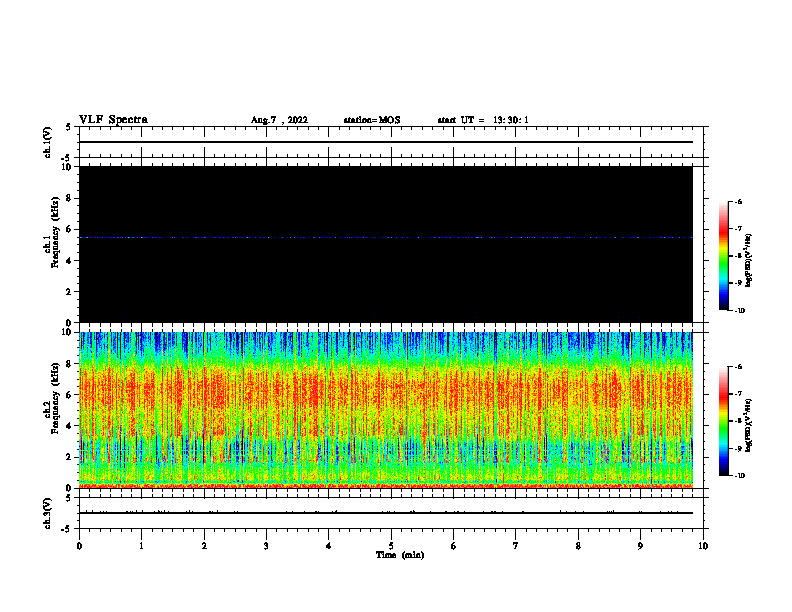
Task: Click the 'Time (min)' axis label
Action: pos(400,555)
